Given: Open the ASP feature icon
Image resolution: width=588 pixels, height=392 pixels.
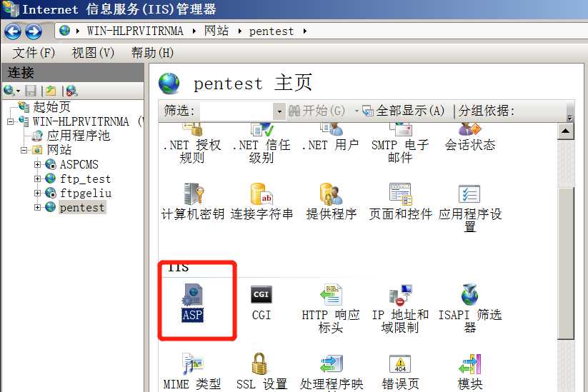Looking at the screenshot, I should pyautogui.click(x=192, y=303).
